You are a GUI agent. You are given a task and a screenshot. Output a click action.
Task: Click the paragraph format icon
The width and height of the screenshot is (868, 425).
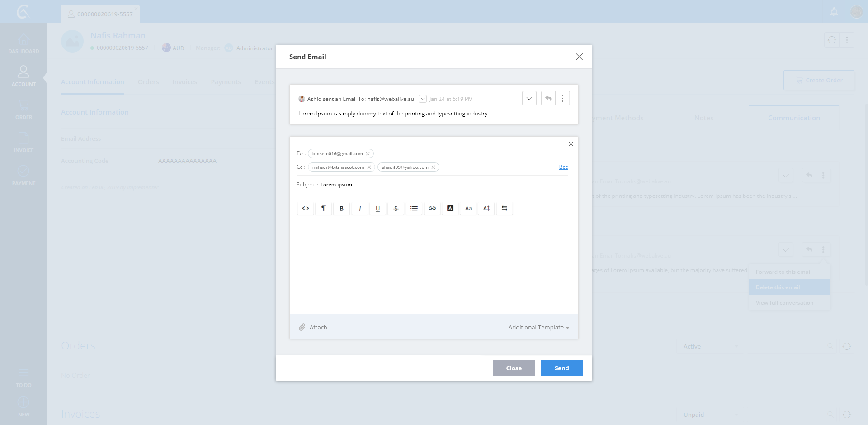323,209
